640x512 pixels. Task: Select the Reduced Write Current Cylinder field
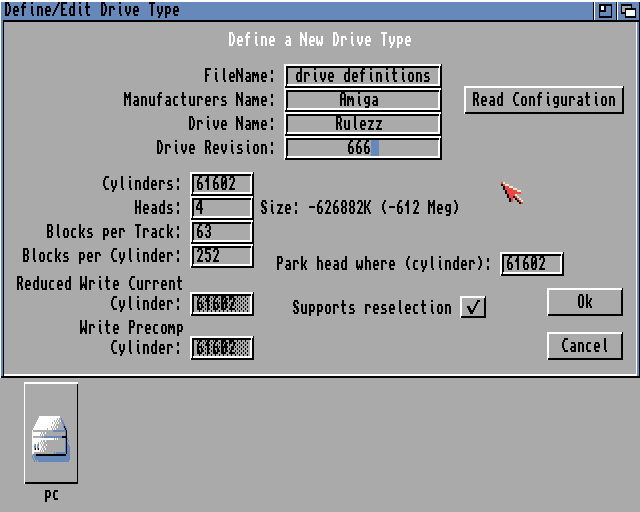[221, 304]
